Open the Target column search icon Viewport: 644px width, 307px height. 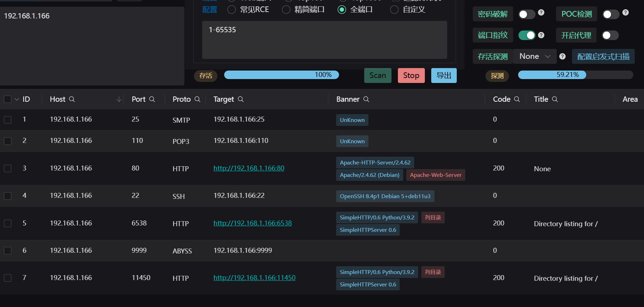point(240,99)
